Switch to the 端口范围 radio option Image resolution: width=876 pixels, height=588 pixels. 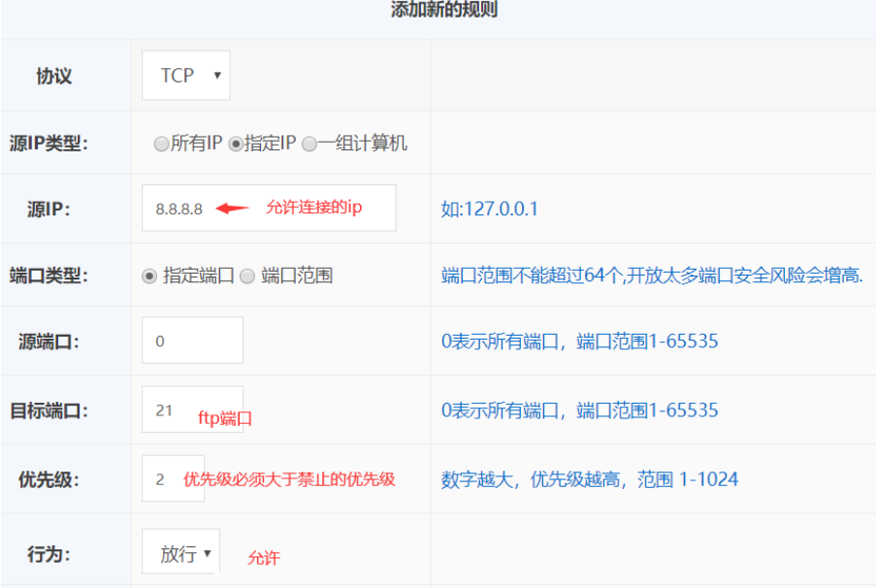tap(247, 276)
